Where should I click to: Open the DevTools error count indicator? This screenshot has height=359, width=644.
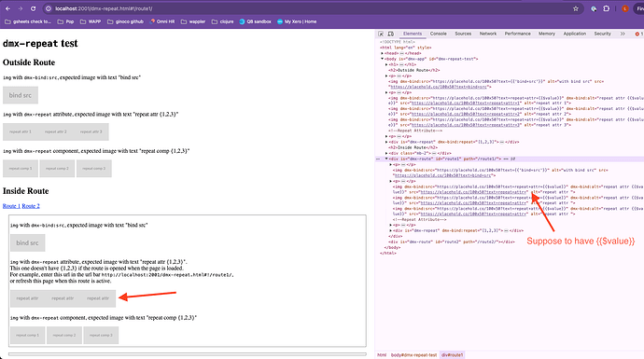click(639, 34)
